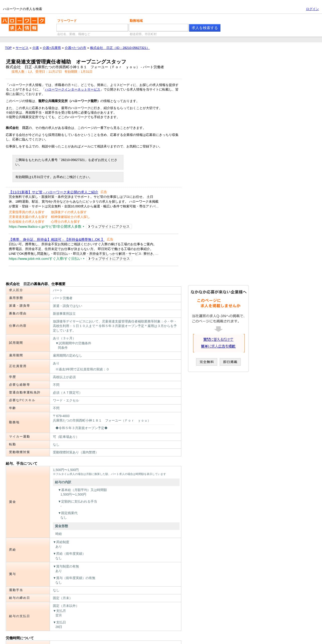
Task: Open 質問に答えるだけで link
Action: click(x=218, y=340)
